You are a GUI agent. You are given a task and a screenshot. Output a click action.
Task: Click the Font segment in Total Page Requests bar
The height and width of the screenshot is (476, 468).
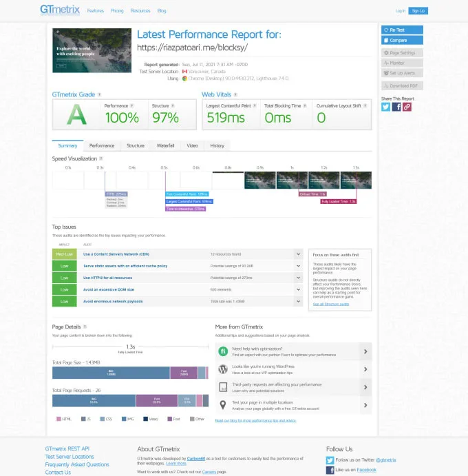(x=157, y=401)
